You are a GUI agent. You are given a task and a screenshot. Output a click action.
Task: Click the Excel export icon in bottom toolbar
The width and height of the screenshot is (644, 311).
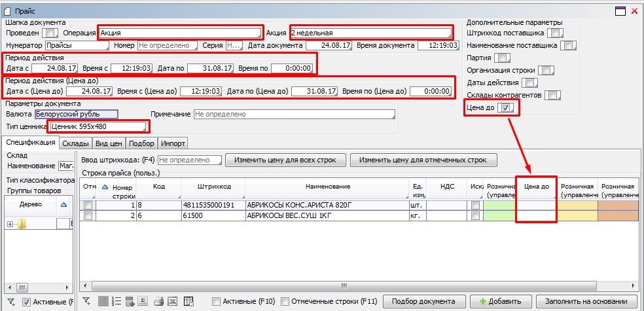(171, 301)
